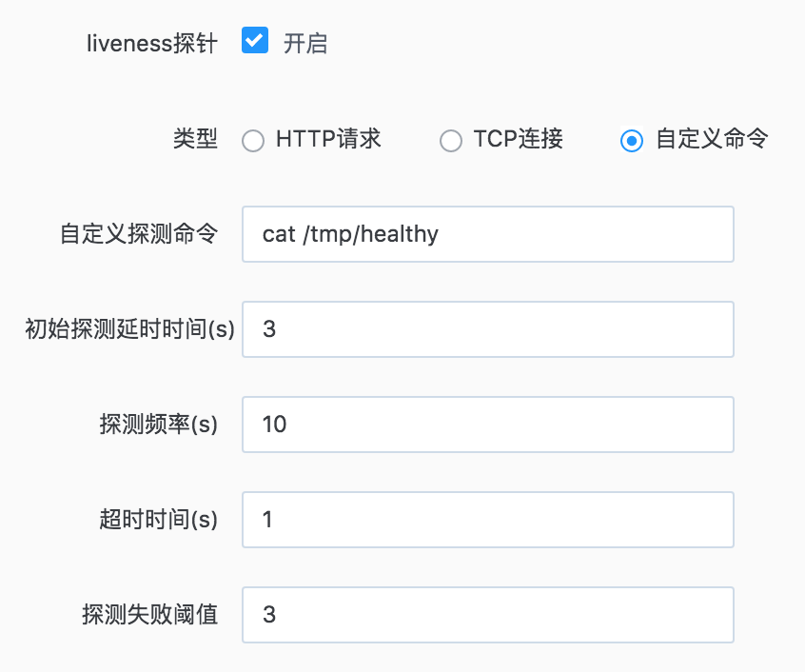Click the 探测失败阈值 input field
This screenshot has width=805, height=672.
(487, 615)
